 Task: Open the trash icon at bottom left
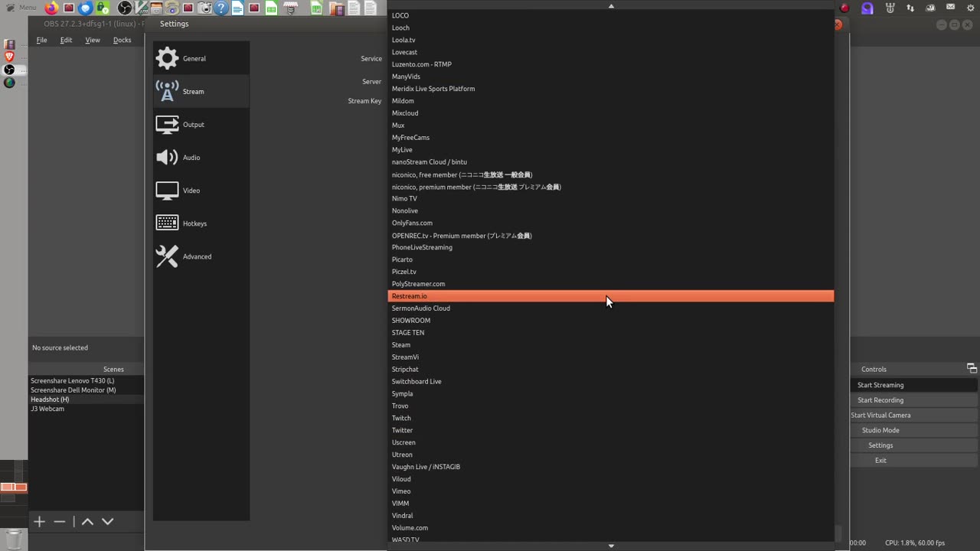[13, 540]
